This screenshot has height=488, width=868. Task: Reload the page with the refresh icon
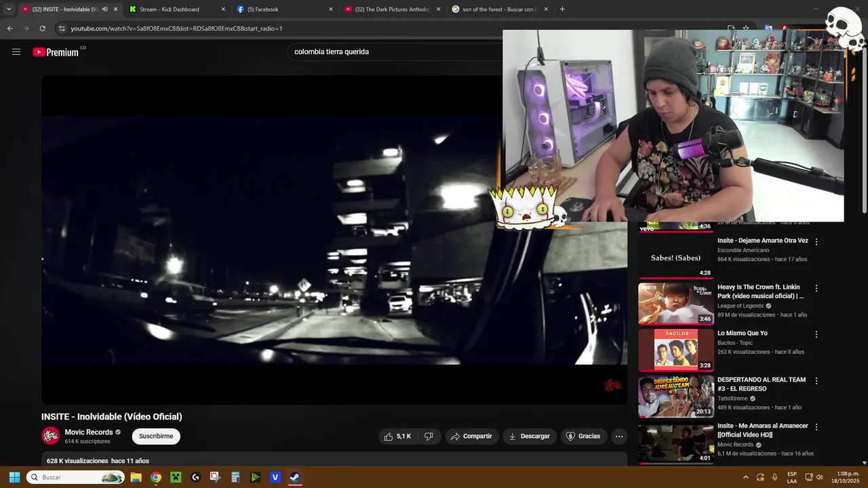[x=42, y=28]
